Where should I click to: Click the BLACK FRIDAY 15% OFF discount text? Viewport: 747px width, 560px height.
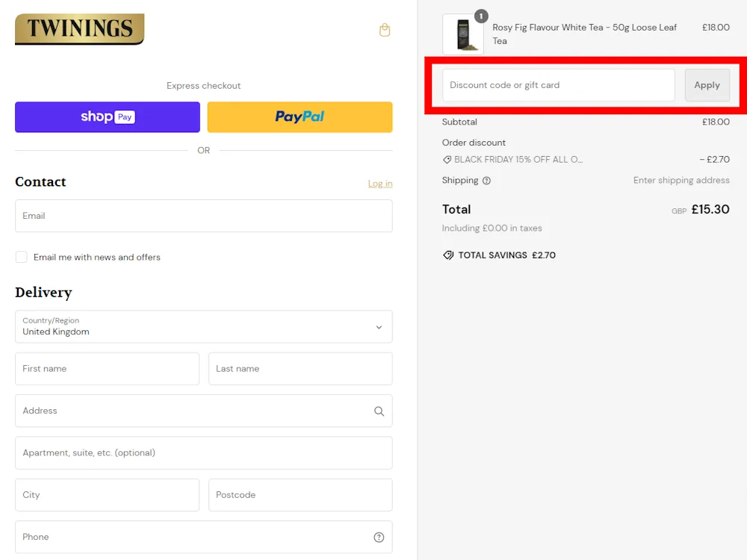[518, 160]
